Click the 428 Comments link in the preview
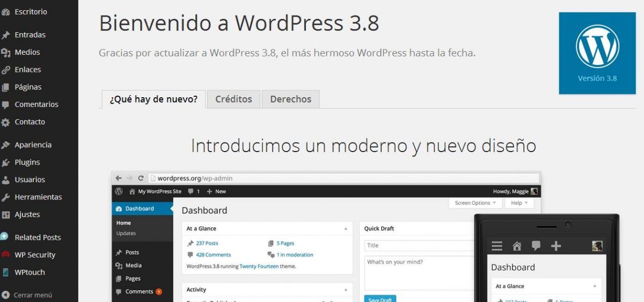This screenshot has height=302, width=644. [214, 255]
